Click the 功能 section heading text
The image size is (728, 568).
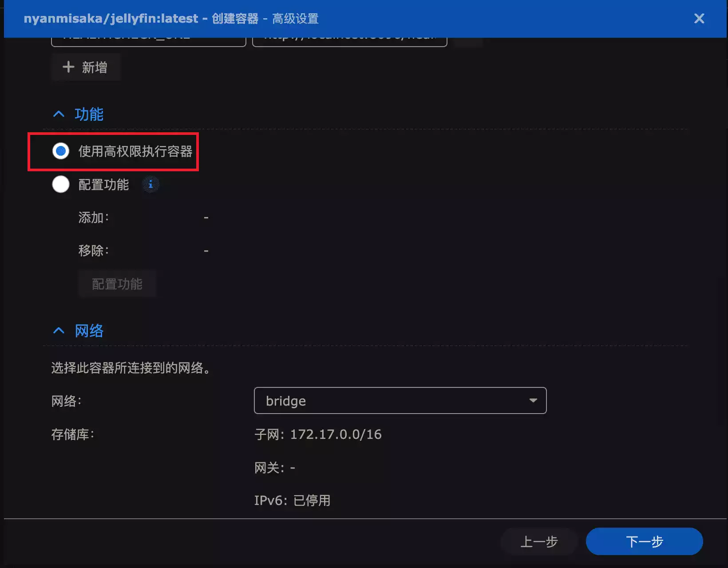coord(89,114)
